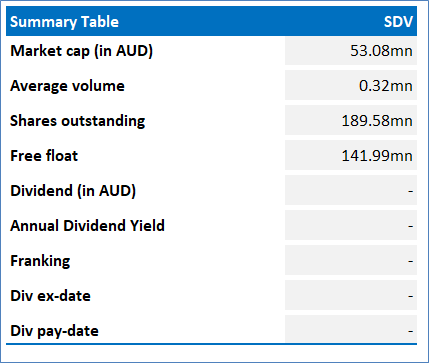Screen dimensions: 429x363
Task: Click the Annual Dividend Yield label
Action: click(87, 226)
